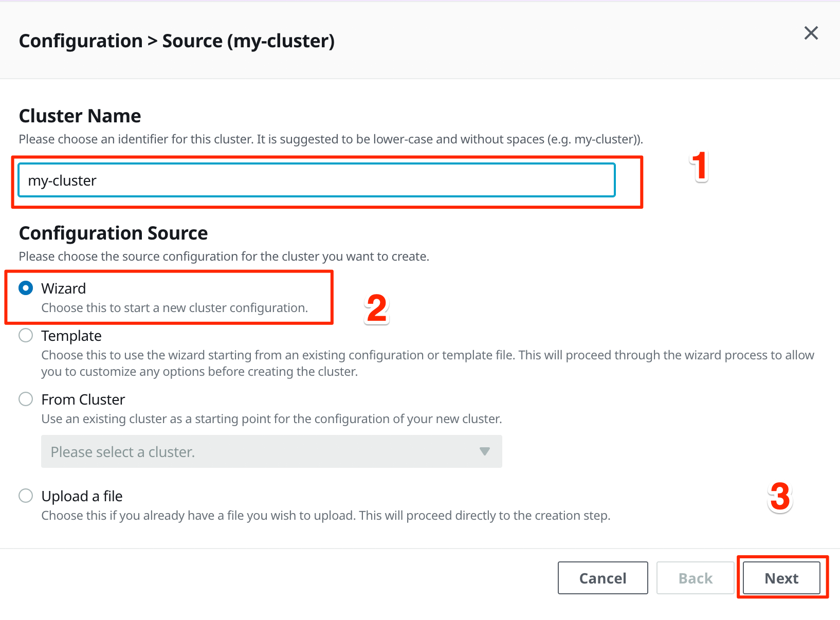Select the From Cluster radio button circle
Viewport: 840px width, 620px height.
coord(26,399)
